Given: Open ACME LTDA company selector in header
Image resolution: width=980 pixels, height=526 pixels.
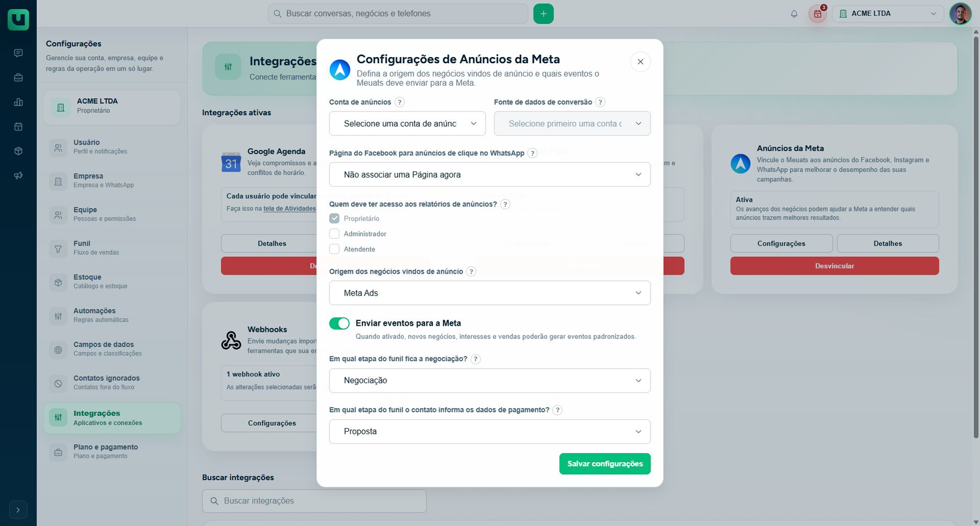Looking at the screenshot, I should tap(888, 13).
